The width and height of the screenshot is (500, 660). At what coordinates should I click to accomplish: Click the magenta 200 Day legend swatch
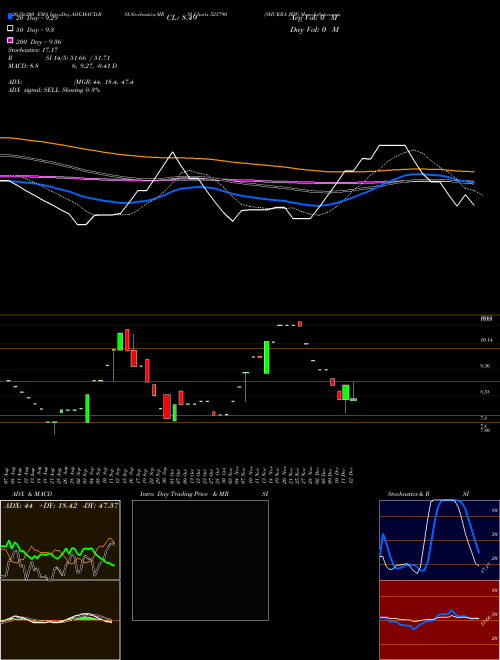point(11,40)
